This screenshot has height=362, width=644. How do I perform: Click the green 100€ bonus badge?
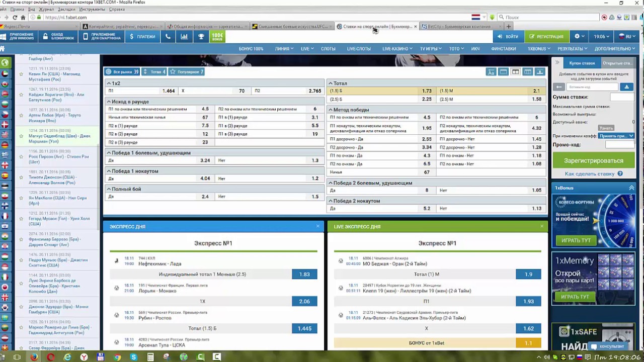tap(217, 36)
